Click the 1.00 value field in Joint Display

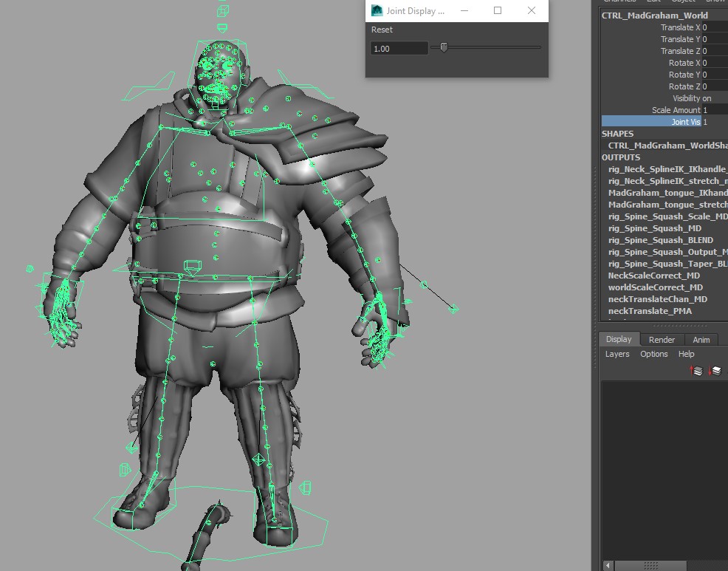click(x=399, y=48)
